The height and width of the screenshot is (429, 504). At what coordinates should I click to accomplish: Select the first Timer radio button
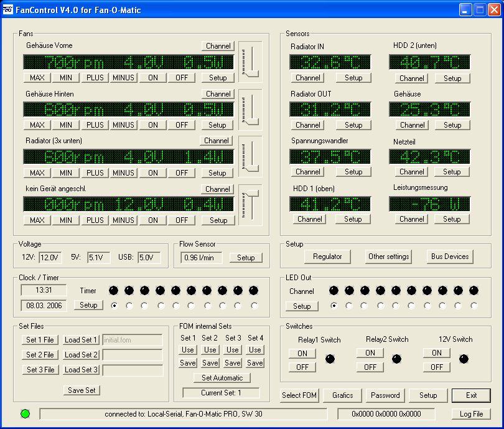tap(114, 306)
